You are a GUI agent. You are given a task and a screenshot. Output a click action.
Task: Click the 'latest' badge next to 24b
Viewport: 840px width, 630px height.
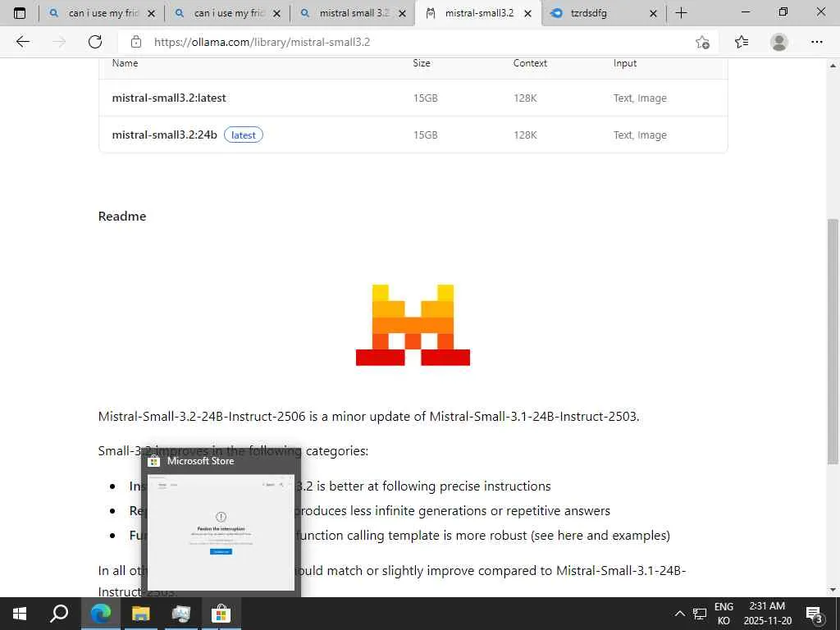coord(243,135)
